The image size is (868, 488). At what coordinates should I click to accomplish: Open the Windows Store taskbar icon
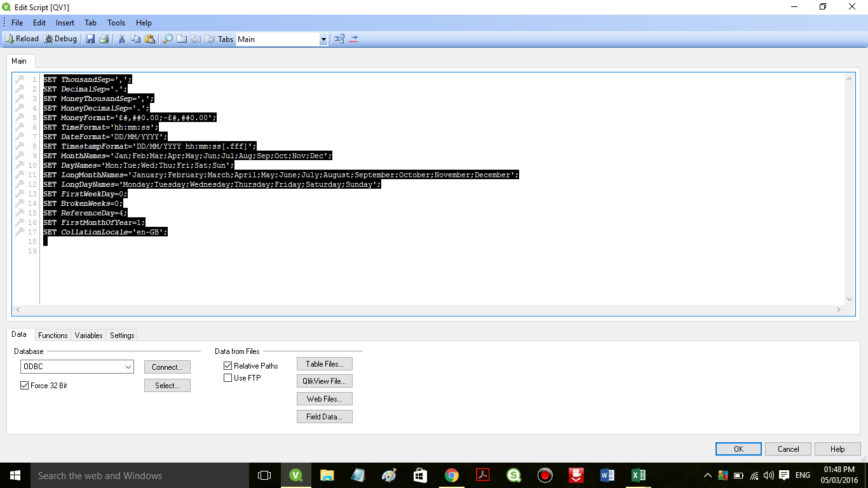420,475
